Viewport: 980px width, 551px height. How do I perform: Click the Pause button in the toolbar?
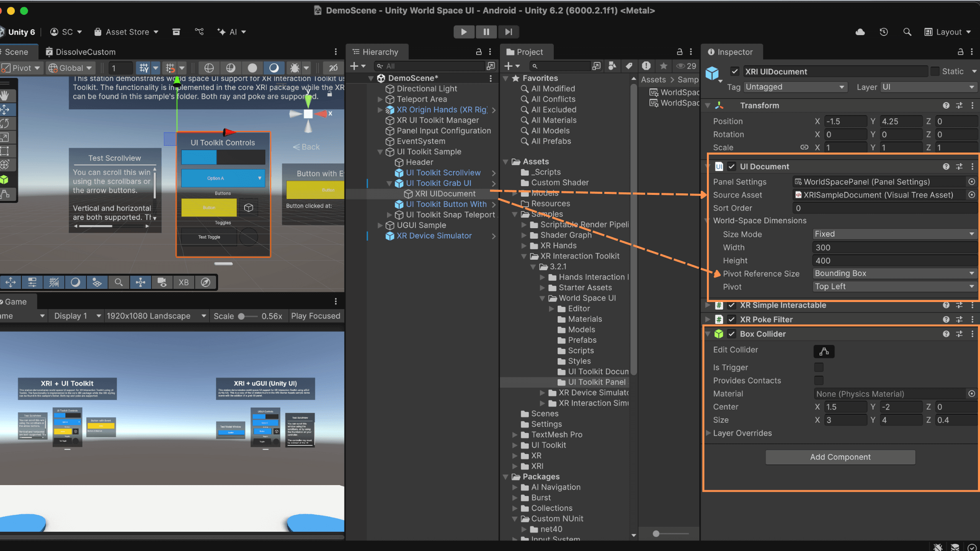click(x=486, y=32)
